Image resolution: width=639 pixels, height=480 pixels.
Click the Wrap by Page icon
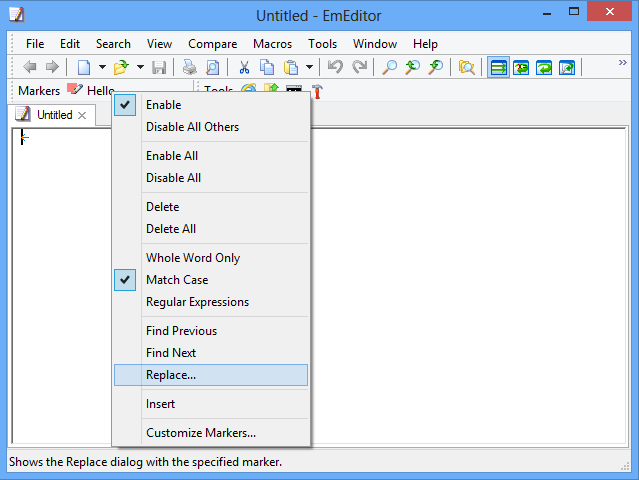(x=567, y=67)
